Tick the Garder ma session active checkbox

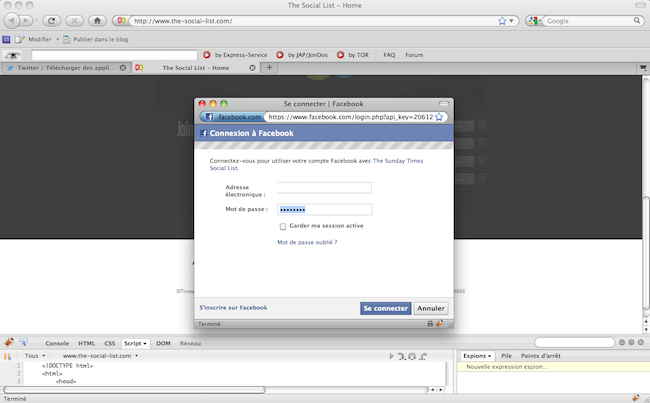(283, 226)
